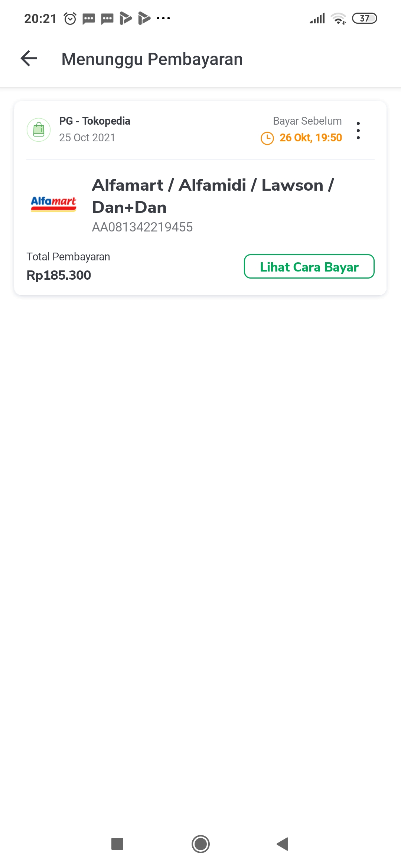This screenshot has width=401, height=868.
Task: Open the three-dot options menu
Action: 358,130
